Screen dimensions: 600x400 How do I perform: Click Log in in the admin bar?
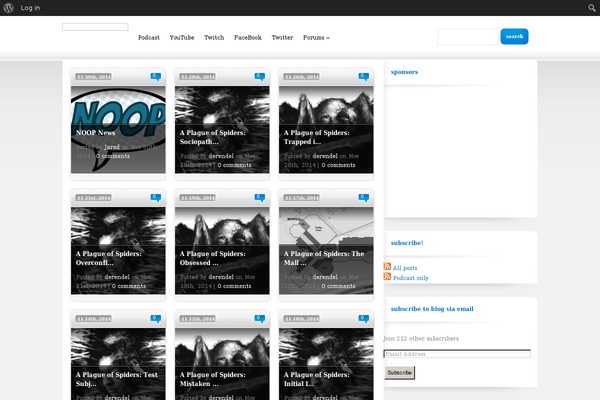(x=30, y=8)
